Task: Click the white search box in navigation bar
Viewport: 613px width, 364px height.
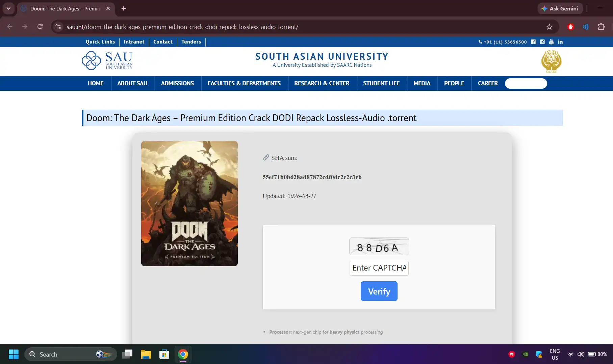Action: 526,83
